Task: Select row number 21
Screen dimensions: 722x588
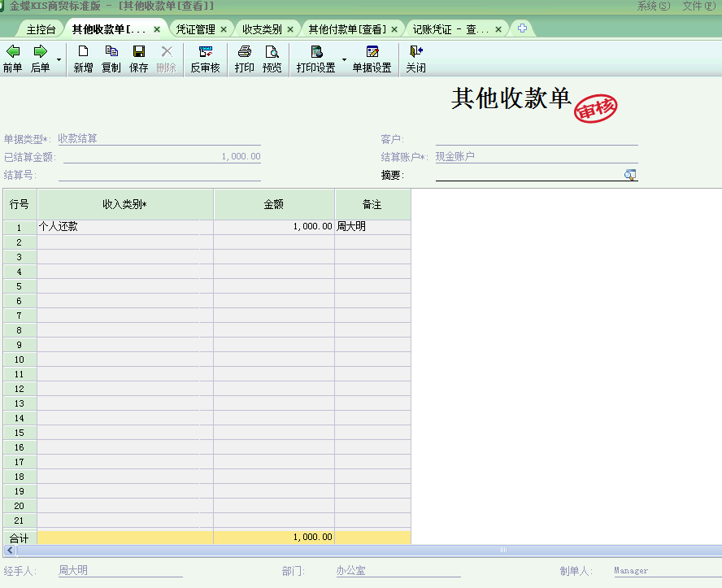Action: (x=20, y=520)
